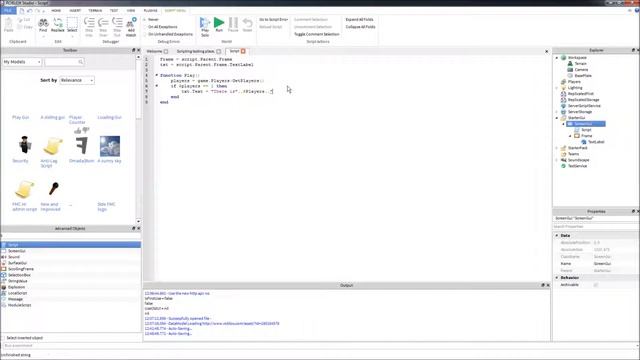Open the TERRAIN ribbon tab
The height and width of the screenshot is (360, 640).
point(95,11)
